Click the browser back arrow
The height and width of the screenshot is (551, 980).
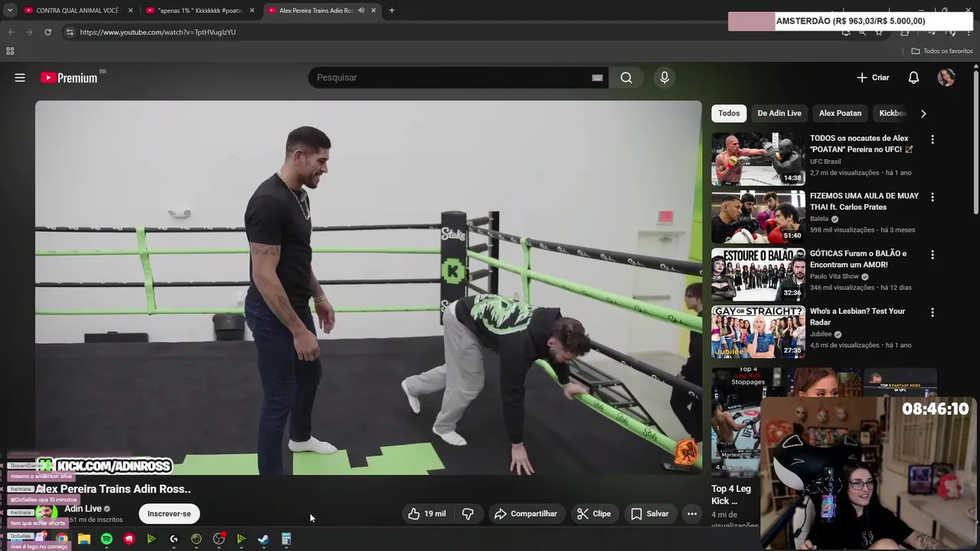pyautogui.click(x=11, y=32)
